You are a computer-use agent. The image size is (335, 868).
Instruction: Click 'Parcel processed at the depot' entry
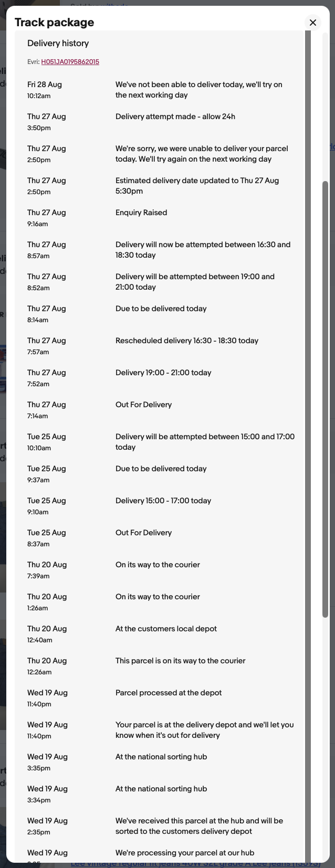click(x=169, y=693)
